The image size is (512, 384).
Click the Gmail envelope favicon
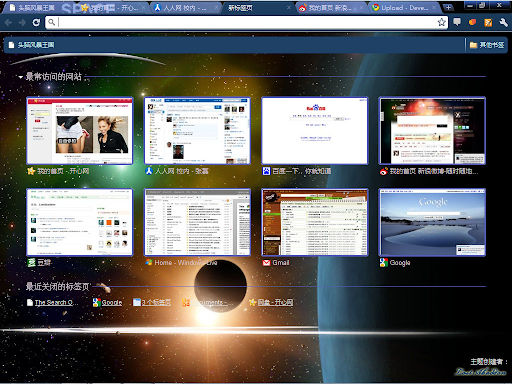tap(266, 263)
